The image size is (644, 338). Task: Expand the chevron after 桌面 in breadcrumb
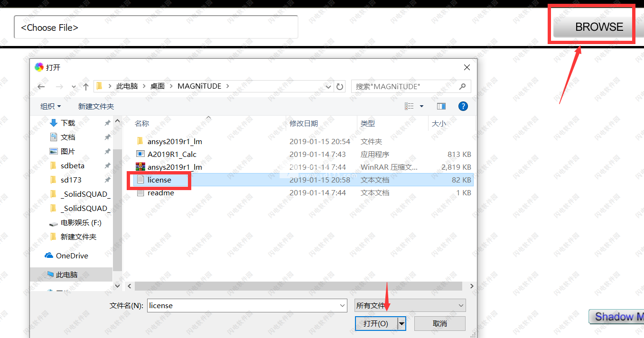click(x=171, y=86)
